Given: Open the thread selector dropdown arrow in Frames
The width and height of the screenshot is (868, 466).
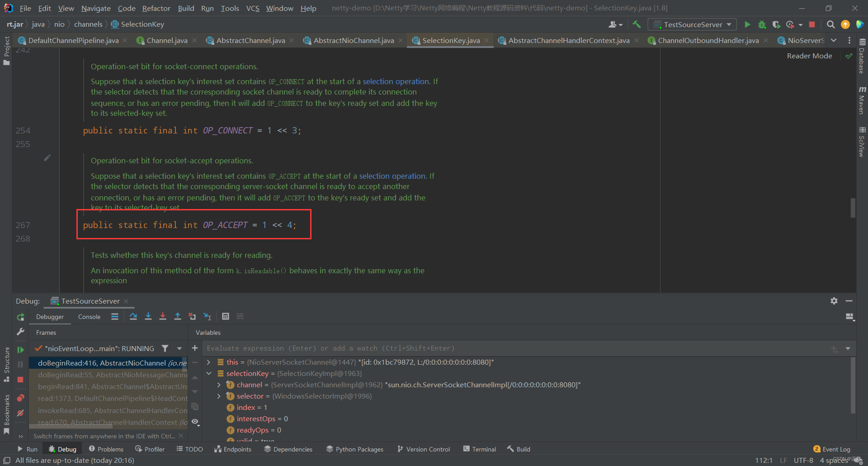Looking at the screenshot, I should pos(179,348).
